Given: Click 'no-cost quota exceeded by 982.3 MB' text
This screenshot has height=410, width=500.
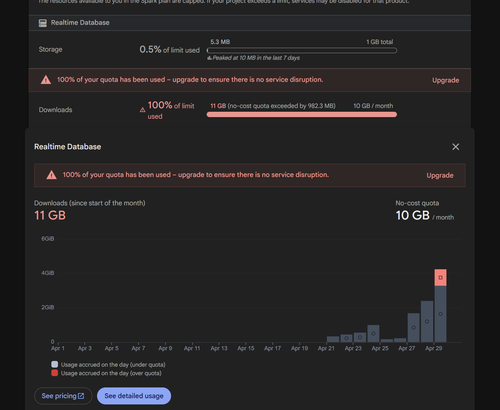Looking at the screenshot, I should coord(281,106).
